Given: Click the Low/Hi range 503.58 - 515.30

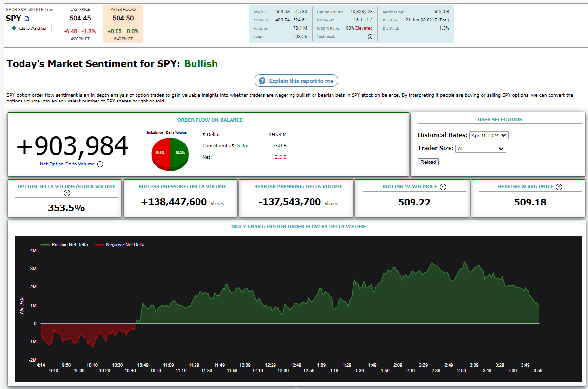Looking at the screenshot, I should (x=291, y=11).
